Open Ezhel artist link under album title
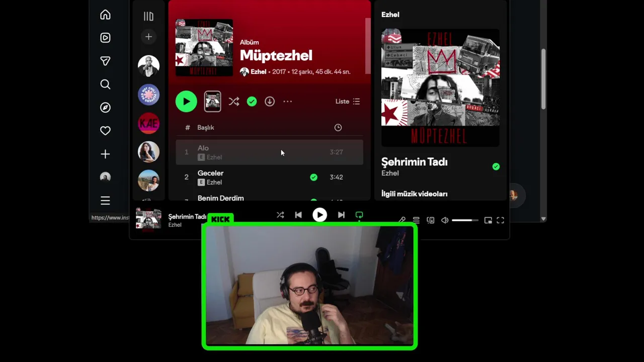The height and width of the screenshot is (362, 644). pos(258,72)
